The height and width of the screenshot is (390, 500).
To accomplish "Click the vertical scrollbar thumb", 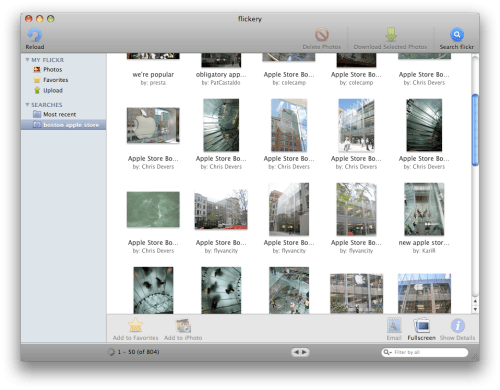I will (x=475, y=130).
